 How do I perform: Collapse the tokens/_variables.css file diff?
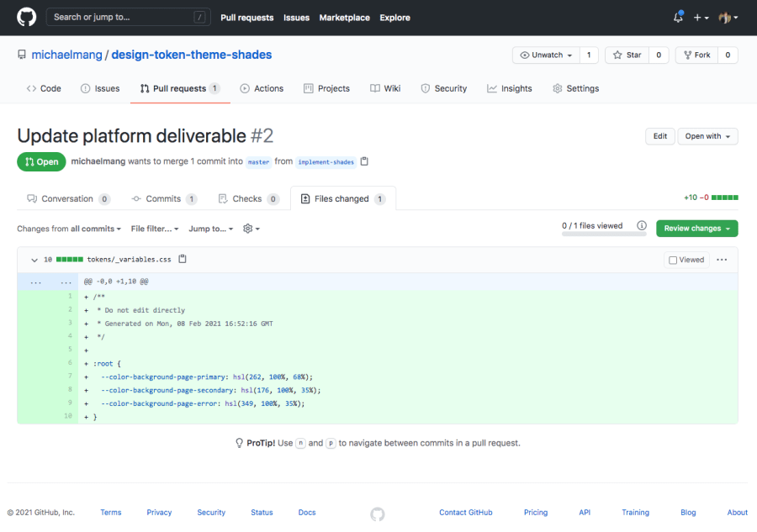(x=34, y=260)
